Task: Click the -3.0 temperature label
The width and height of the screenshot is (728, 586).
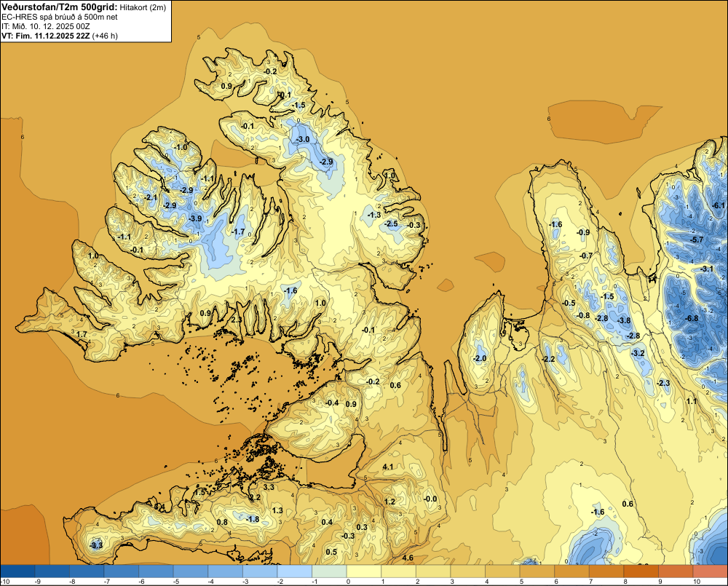Action: point(303,139)
